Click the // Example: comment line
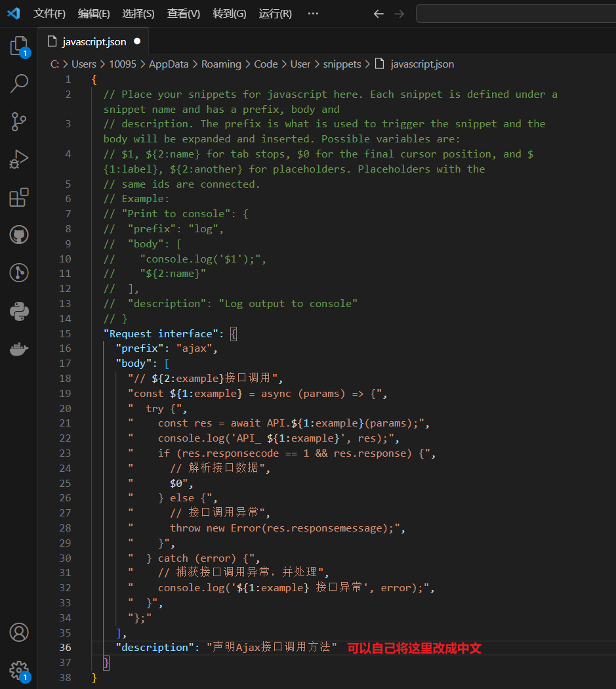 coord(136,199)
